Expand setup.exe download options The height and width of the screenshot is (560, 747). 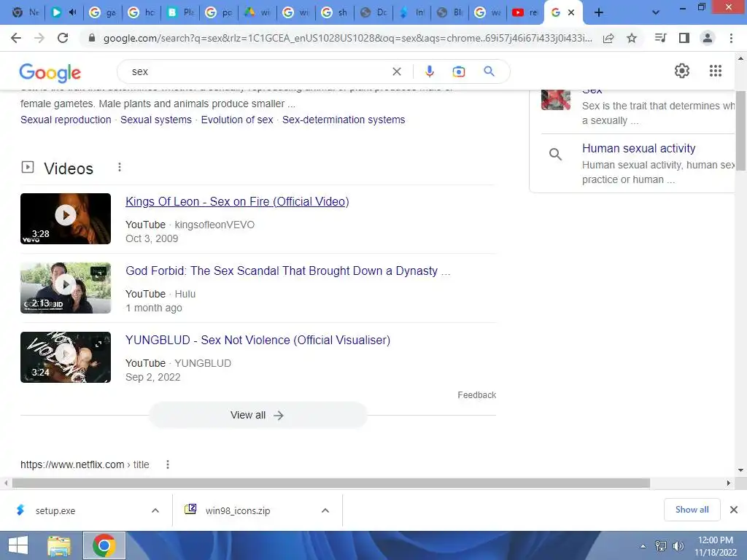click(x=155, y=510)
